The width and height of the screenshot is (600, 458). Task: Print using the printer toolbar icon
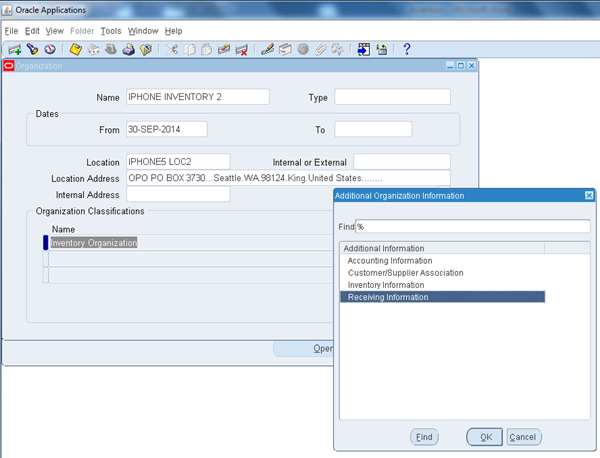(129, 49)
